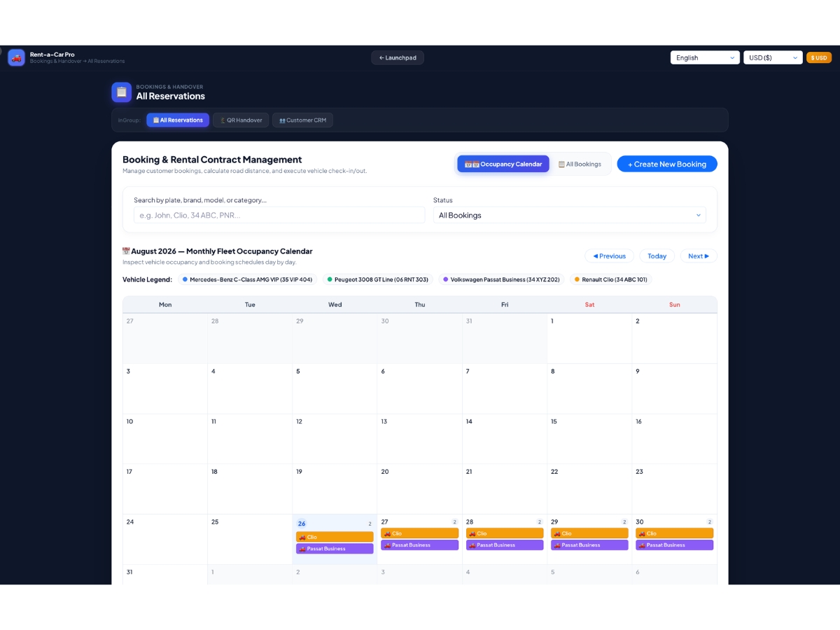Go back to the Launchpad
Viewport: 840px width, 630px height.
(398, 57)
